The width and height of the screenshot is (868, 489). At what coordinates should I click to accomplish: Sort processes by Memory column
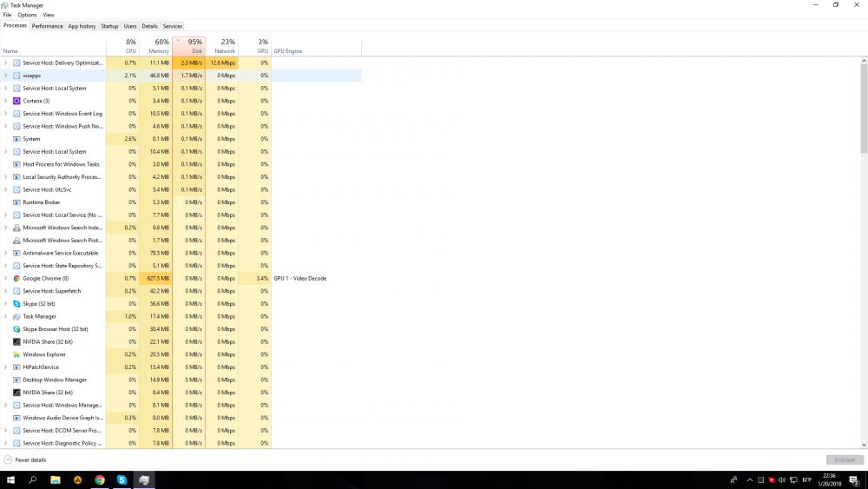pos(155,46)
